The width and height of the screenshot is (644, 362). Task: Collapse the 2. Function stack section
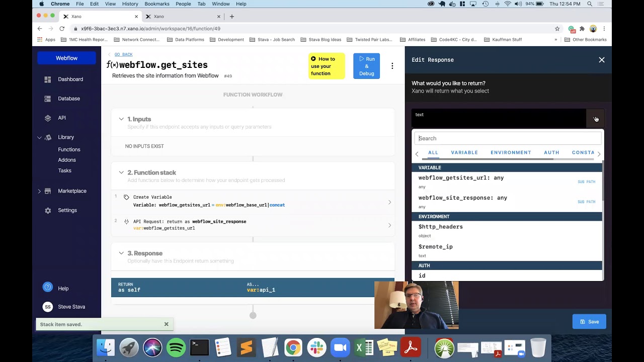(x=121, y=172)
